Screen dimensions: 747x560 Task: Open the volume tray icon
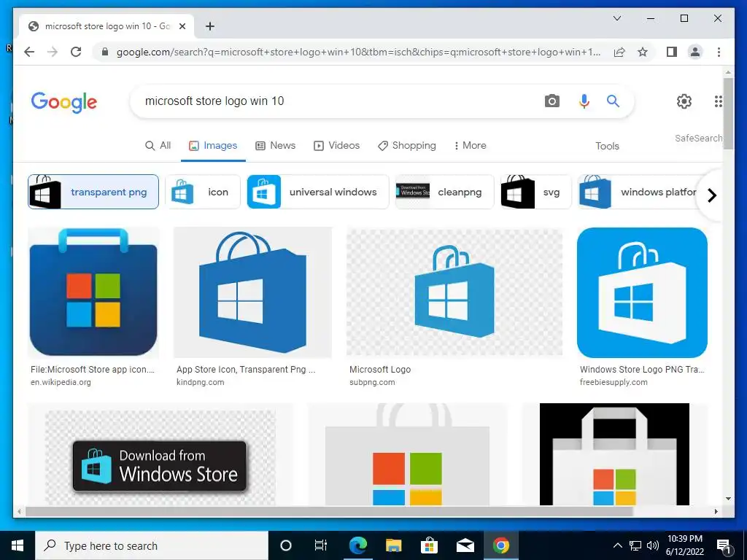[x=653, y=545]
